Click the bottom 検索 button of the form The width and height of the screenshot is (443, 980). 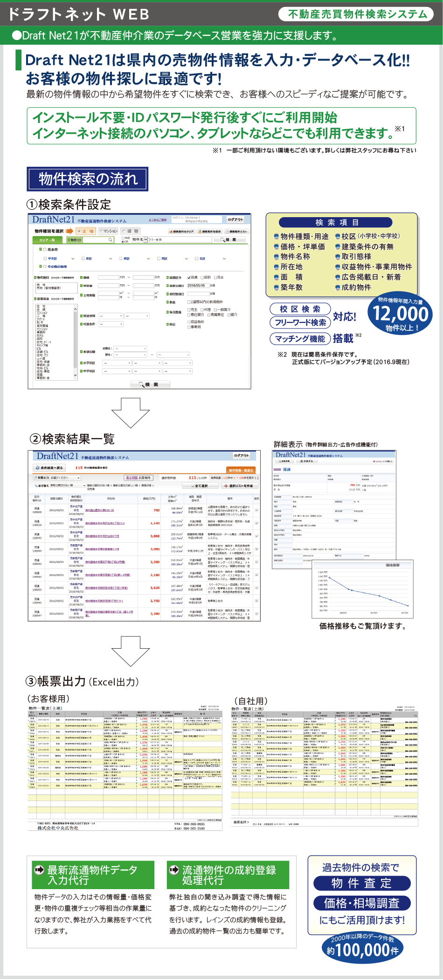pyautogui.click(x=150, y=384)
